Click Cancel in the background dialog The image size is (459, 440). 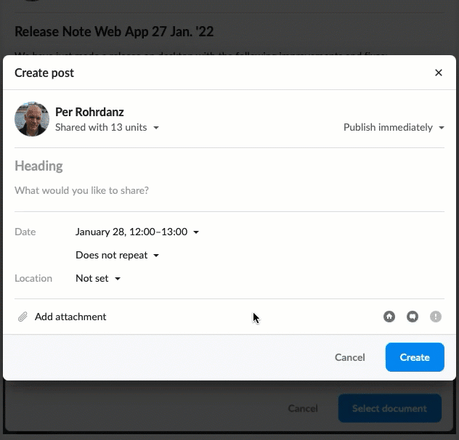pyautogui.click(x=303, y=408)
